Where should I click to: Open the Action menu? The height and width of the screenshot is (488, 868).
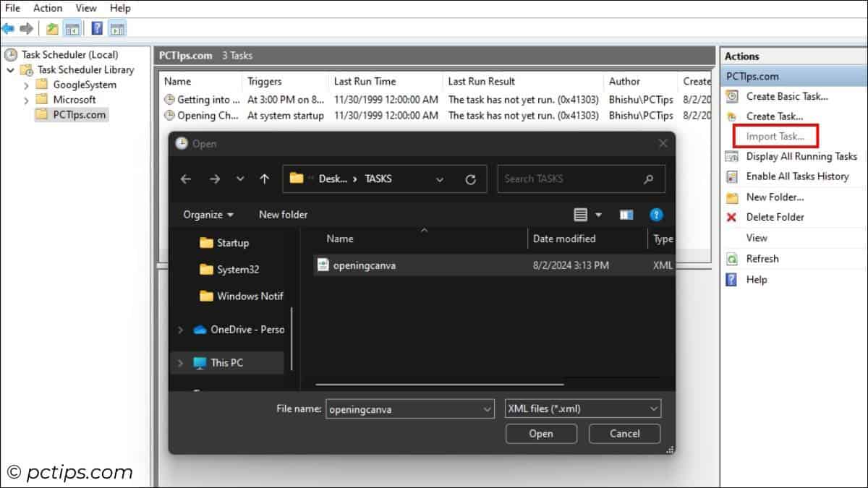click(x=48, y=8)
